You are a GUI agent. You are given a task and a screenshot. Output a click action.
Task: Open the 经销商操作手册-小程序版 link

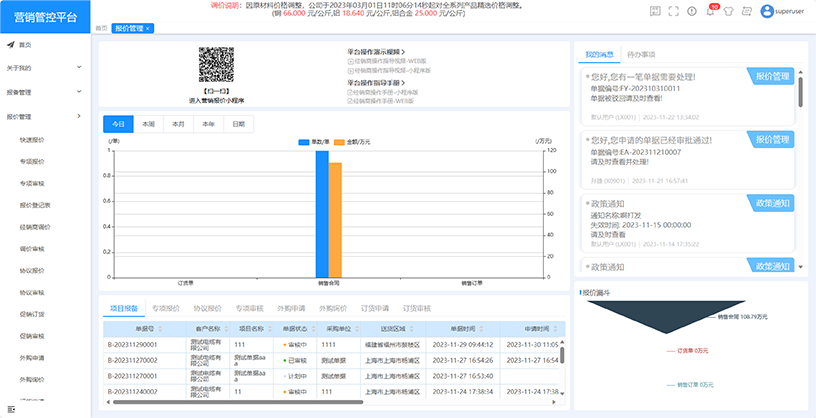(382, 92)
